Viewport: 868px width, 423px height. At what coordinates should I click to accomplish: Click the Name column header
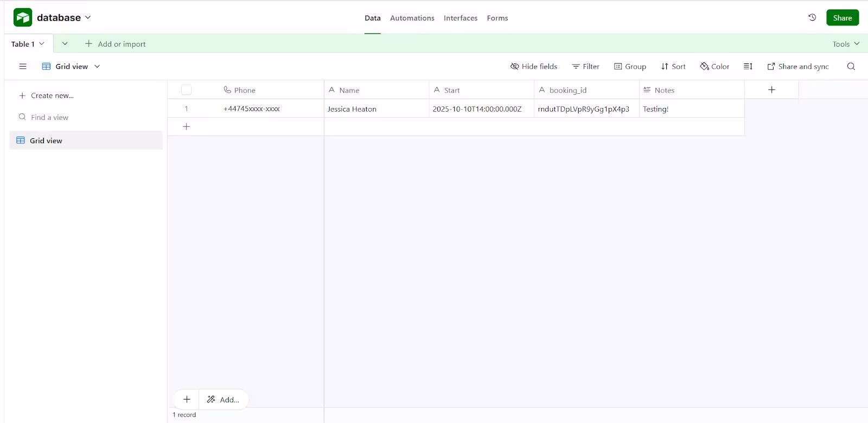tap(376, 90)
